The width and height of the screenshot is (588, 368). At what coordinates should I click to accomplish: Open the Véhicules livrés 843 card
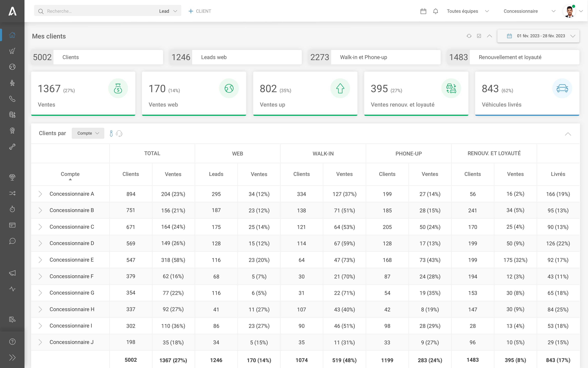coord(527,94)
